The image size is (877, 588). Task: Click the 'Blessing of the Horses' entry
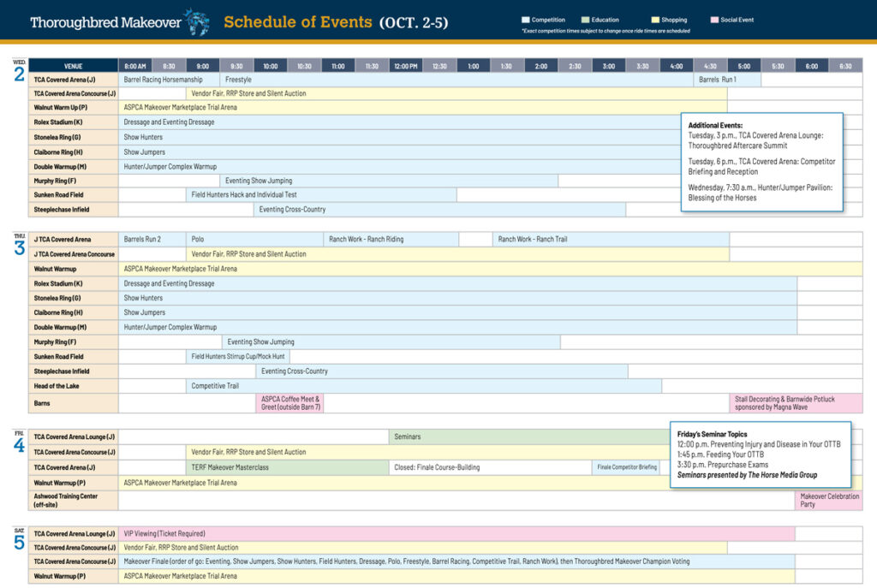[x=761, y=193]
